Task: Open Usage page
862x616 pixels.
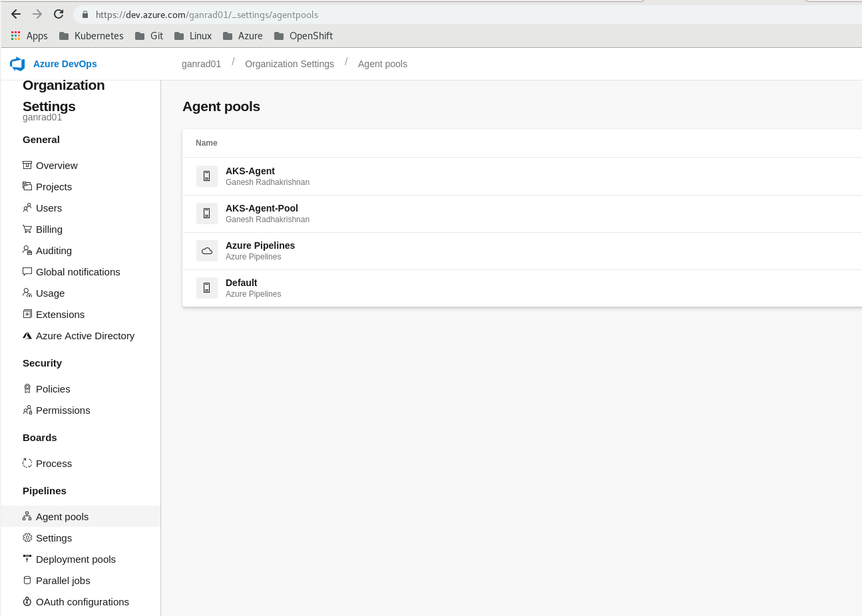Action: click(50, 293)
